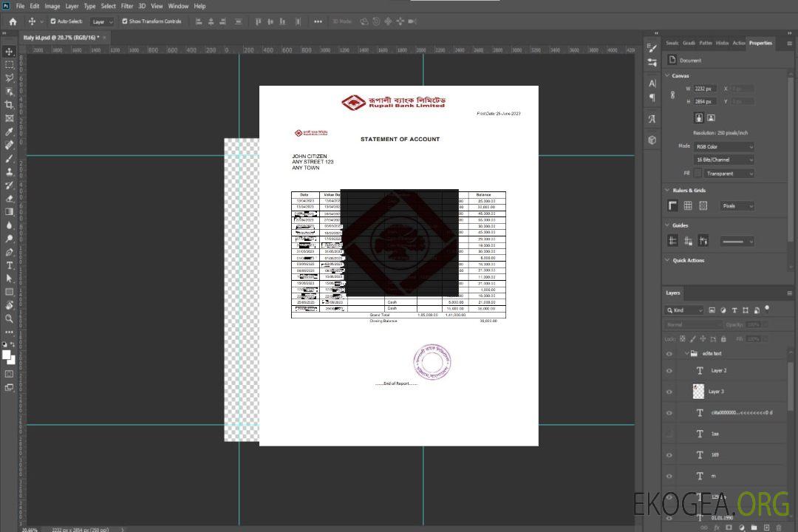Image resolution: width=798 pixels, height=532 pixels.
Task: Select the Horizontal Type tool
Action: [9, 265]
